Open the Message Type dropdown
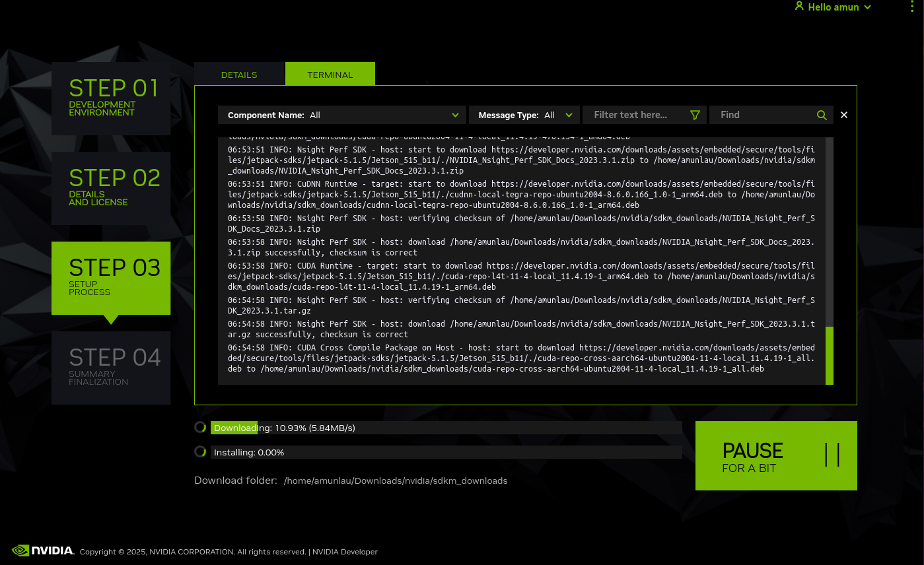The width and height of the screenshot is (924, 565). click(x=524, y=115)
